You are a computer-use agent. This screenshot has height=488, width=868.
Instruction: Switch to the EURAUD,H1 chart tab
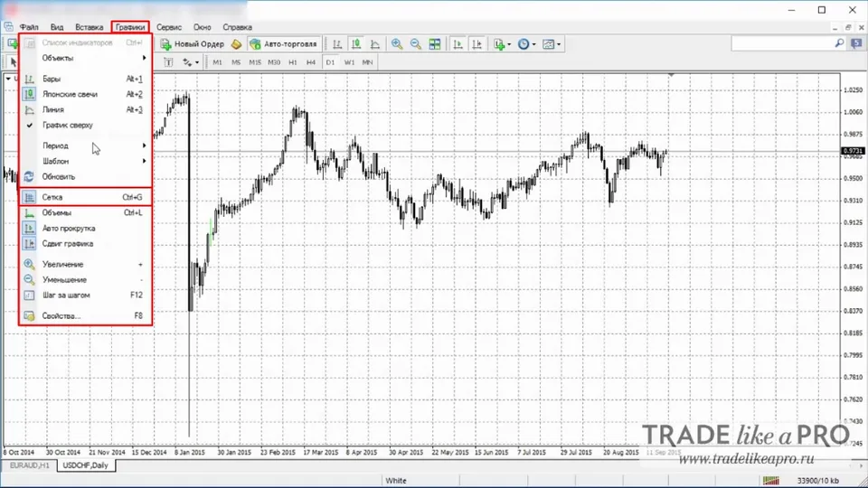click(x=29, y=465)
